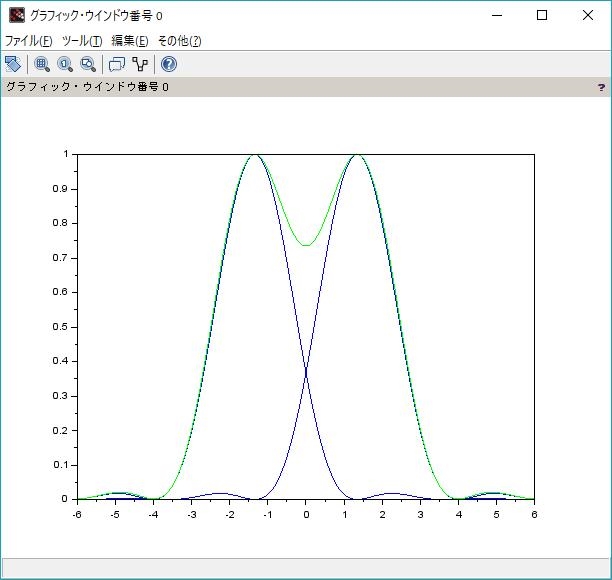Minimize the graphic window
This screenshot has height=580, width=612.
[497, 16]
